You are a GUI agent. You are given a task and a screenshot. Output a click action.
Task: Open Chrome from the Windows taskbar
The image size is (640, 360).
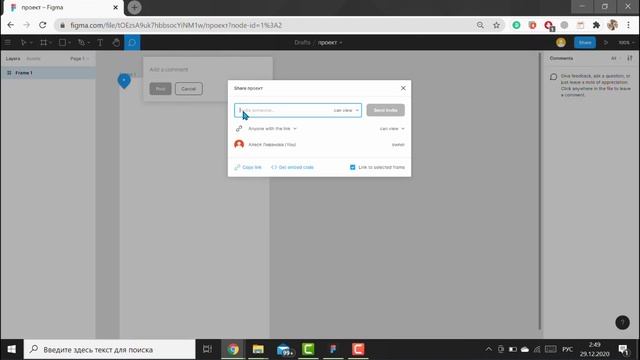[x=233, y=349]
